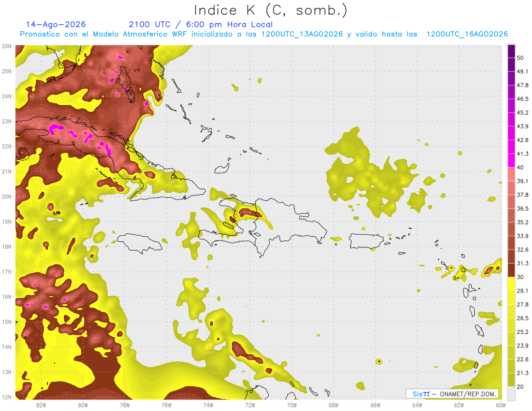Click the color bar value '50'
This screenshot has height=411, width=532.
coord(520,58)
